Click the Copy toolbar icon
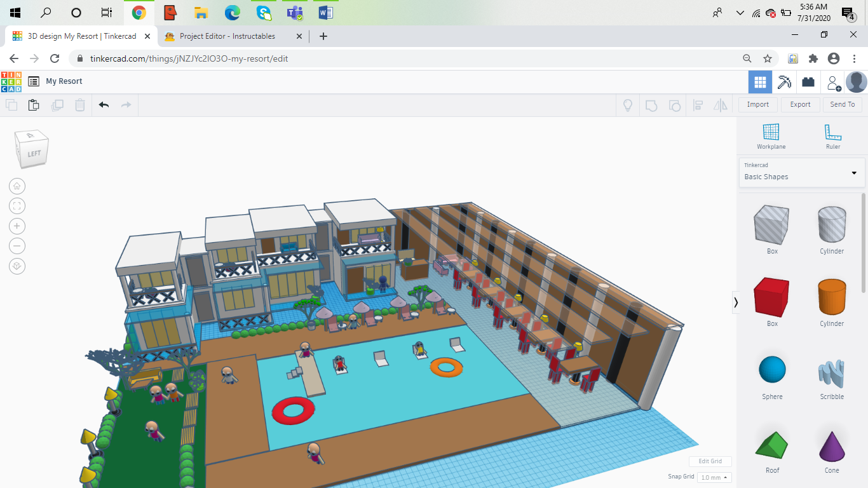Viewport: 868px width, 488px height. coord(11,105)
